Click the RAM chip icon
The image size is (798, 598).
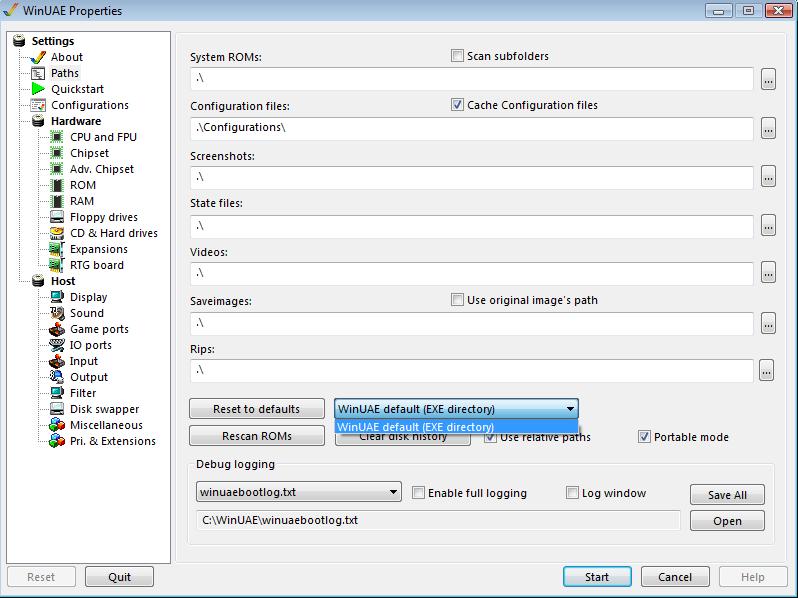pos(57,201)
